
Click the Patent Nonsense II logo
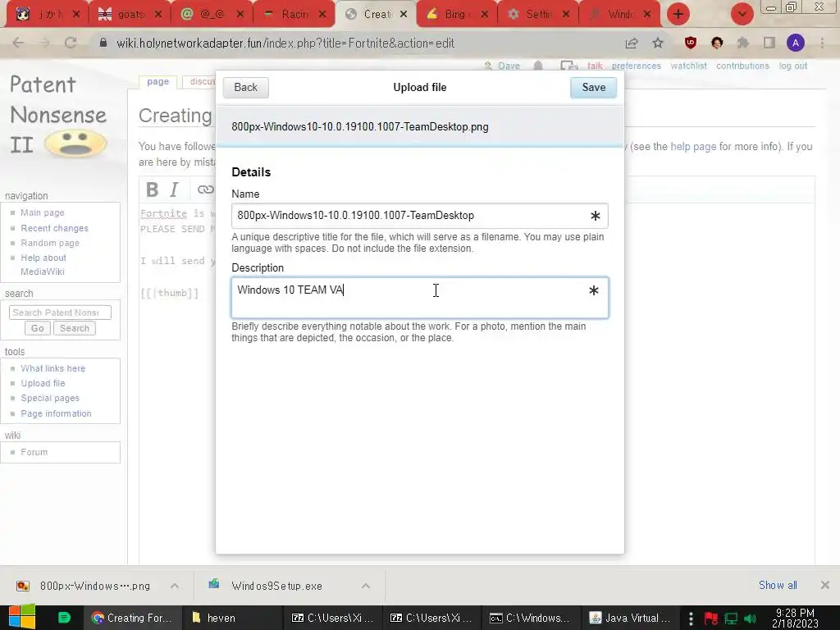[58, 115]
